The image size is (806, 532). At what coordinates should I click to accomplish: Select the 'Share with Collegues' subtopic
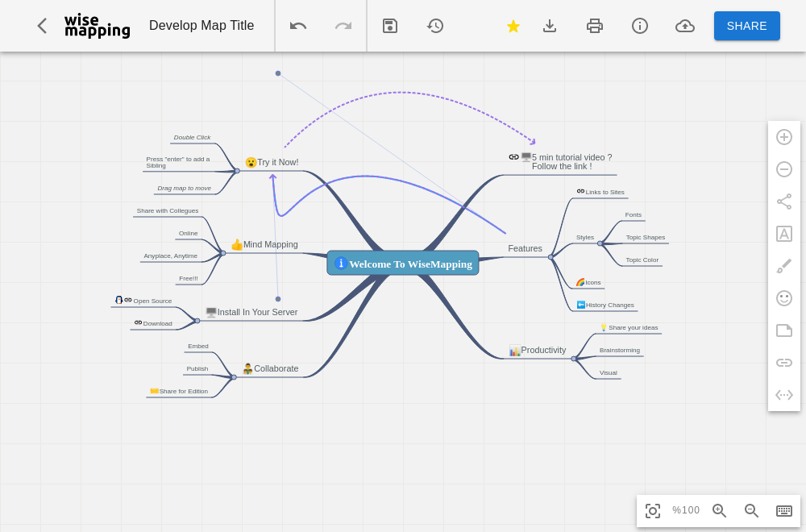[168, 210]
